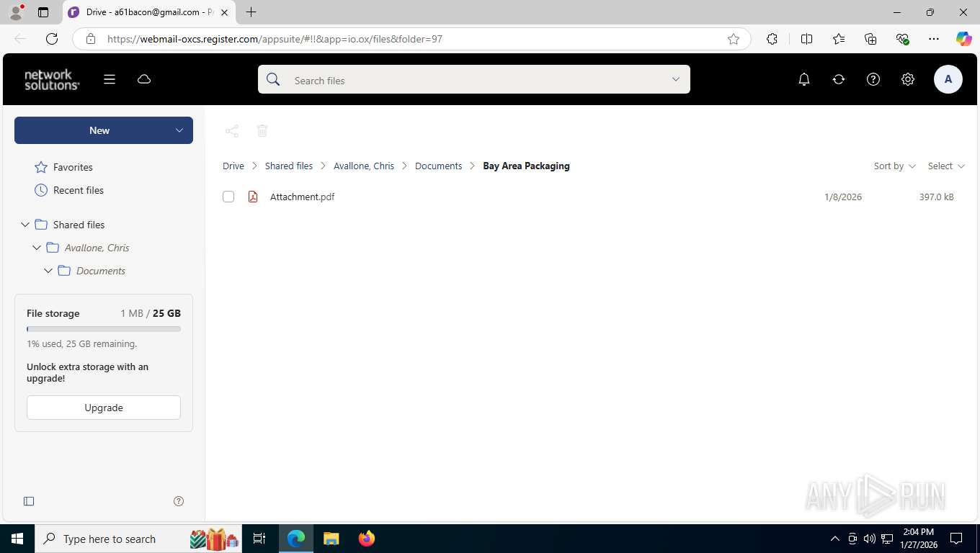Close the Drive browser tab
Screen dimensions: 980x553
(x=224, y=12)
